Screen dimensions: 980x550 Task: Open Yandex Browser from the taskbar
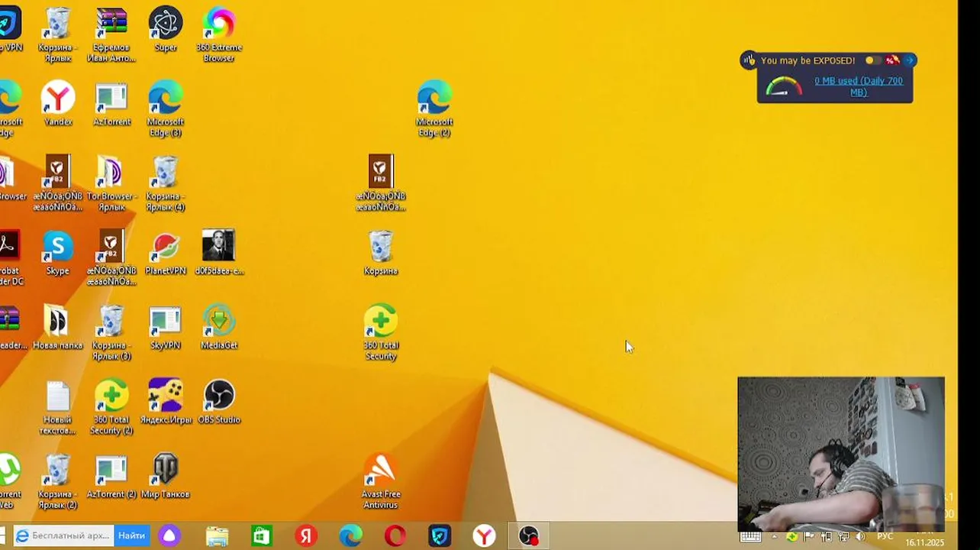coord(484,536)
